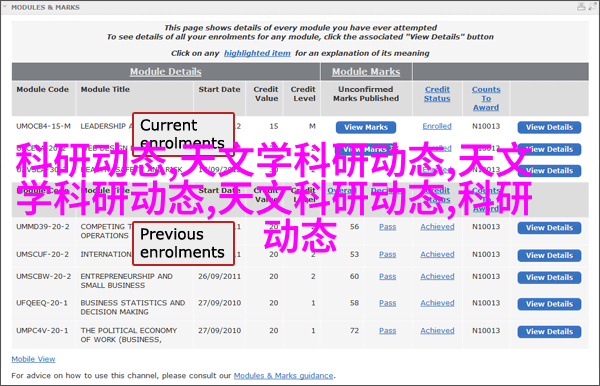Click the Achieved link for UMSCBW-20-2
The width and height of the screenshot is (600, 386).
437,276
